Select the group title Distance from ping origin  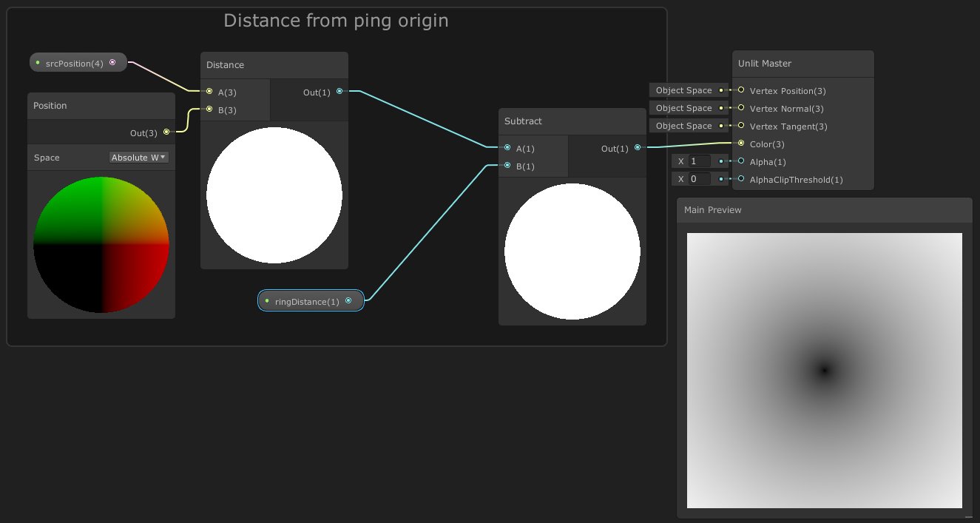(x=336, y=21)
